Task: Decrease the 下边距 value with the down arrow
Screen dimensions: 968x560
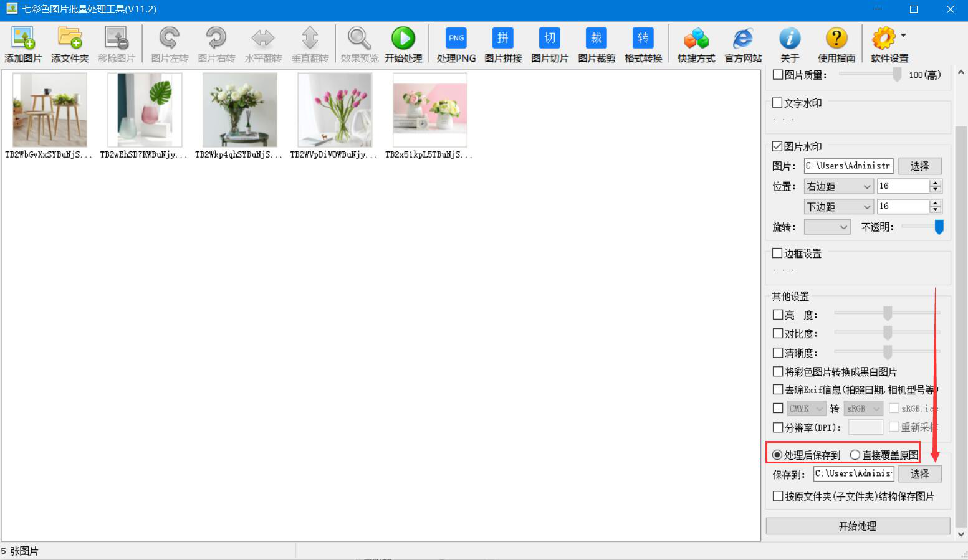Action: [x=935, y=210]
